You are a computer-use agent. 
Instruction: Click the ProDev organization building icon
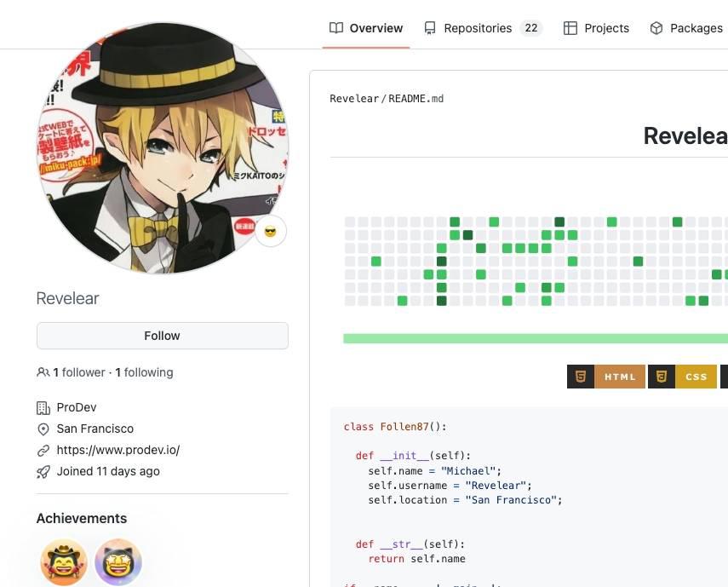coord(43,408)
